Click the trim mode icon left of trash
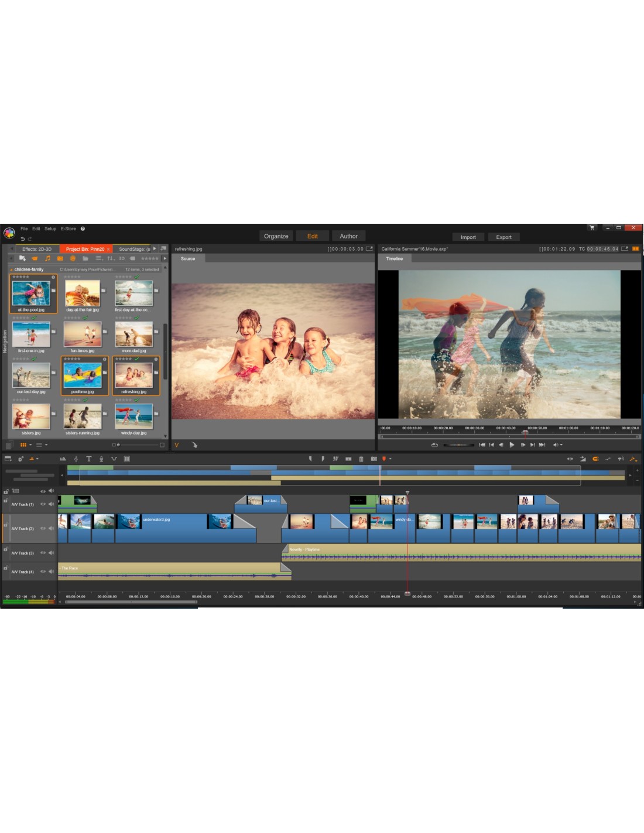This screenshot has width=644, height=833. click(x=348, y=459)
